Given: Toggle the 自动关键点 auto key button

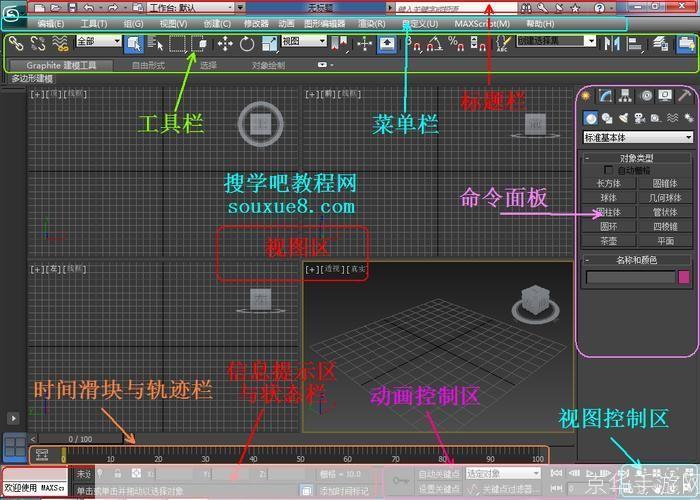Looking at the screenshot, I should click(437, 473).
